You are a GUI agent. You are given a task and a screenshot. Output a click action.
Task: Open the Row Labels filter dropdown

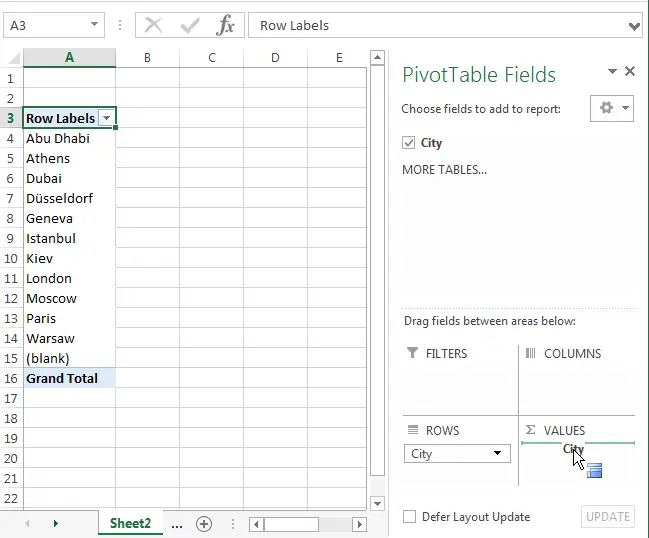pos(106,118)
